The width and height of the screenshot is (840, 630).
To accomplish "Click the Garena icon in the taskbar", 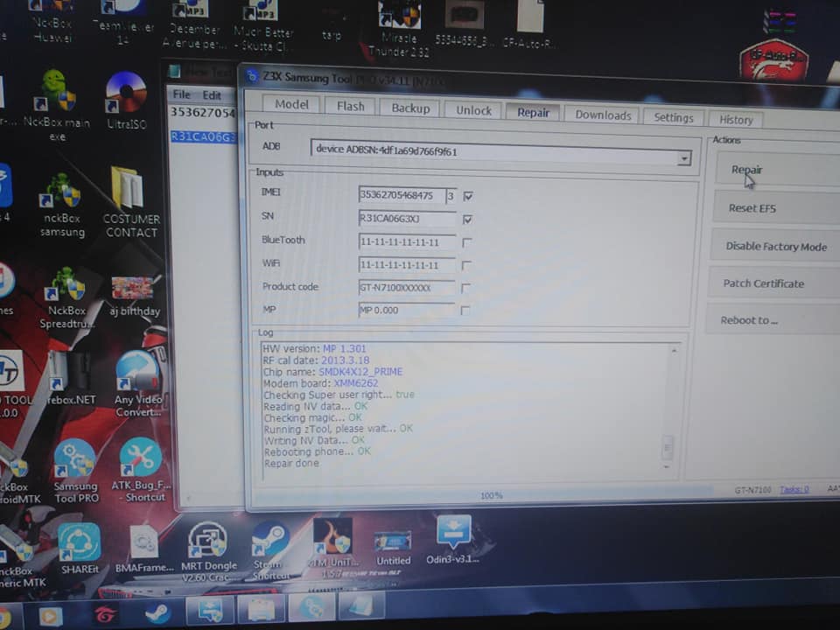I will coord(105,615).
